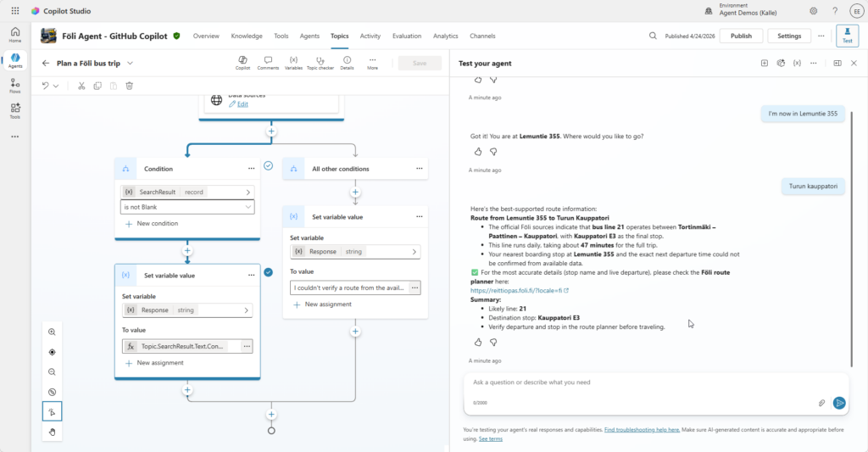Add New condition to Condition node
This screenshot has width=868, height=452.
pos(152,224)
